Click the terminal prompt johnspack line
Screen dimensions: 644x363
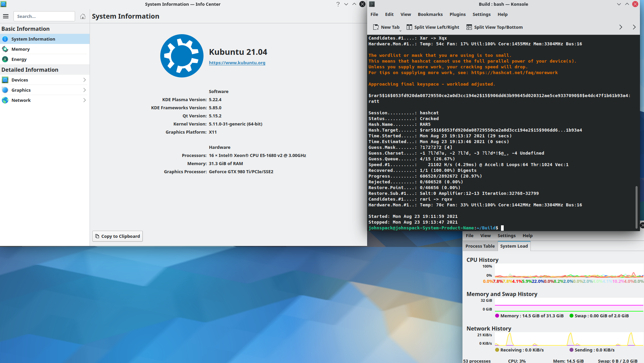[433, 228]
